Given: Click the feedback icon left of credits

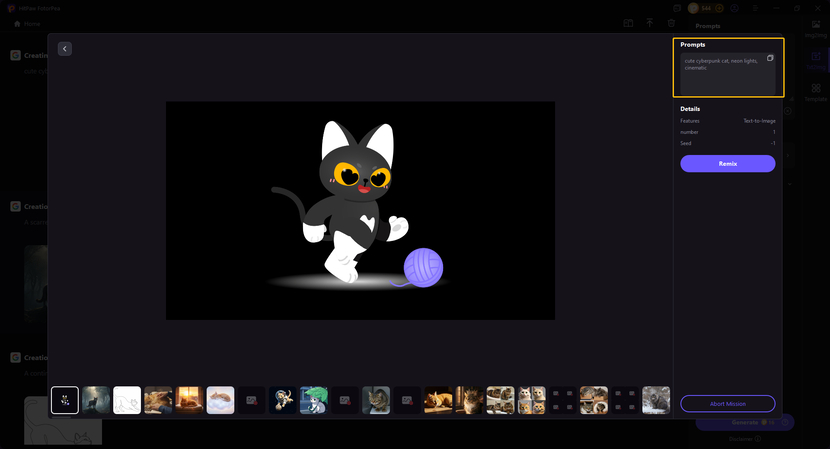Looking at the screenshot, I should pyautogui.click(x=676, y=8).
